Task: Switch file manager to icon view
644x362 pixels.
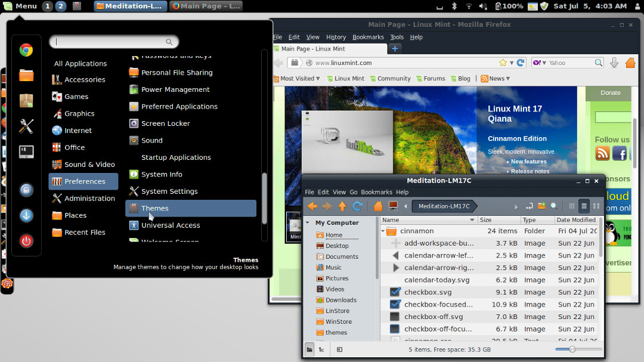Action: point(572,206)
